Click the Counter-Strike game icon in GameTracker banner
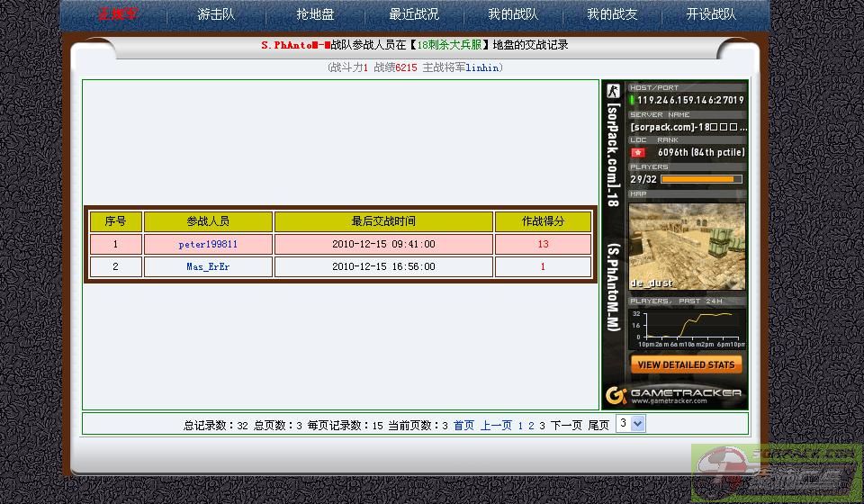864x504 pixels. 613,91
